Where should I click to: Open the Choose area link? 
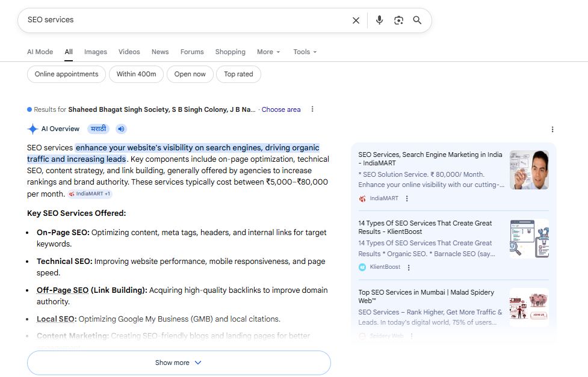[280, 109]
